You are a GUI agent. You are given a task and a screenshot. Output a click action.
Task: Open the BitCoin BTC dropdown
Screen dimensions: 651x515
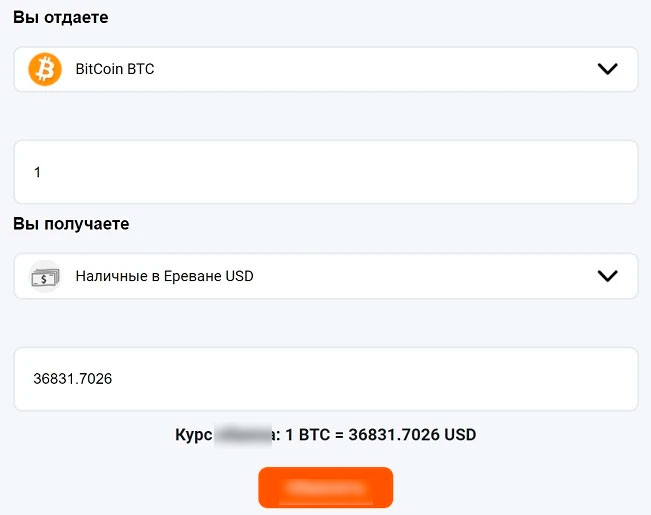tap(325, 69)
